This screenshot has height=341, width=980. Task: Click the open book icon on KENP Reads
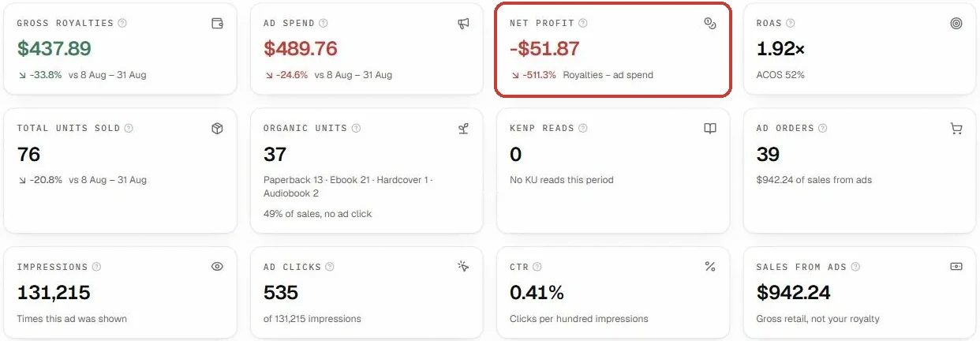[x=710, y=129]
